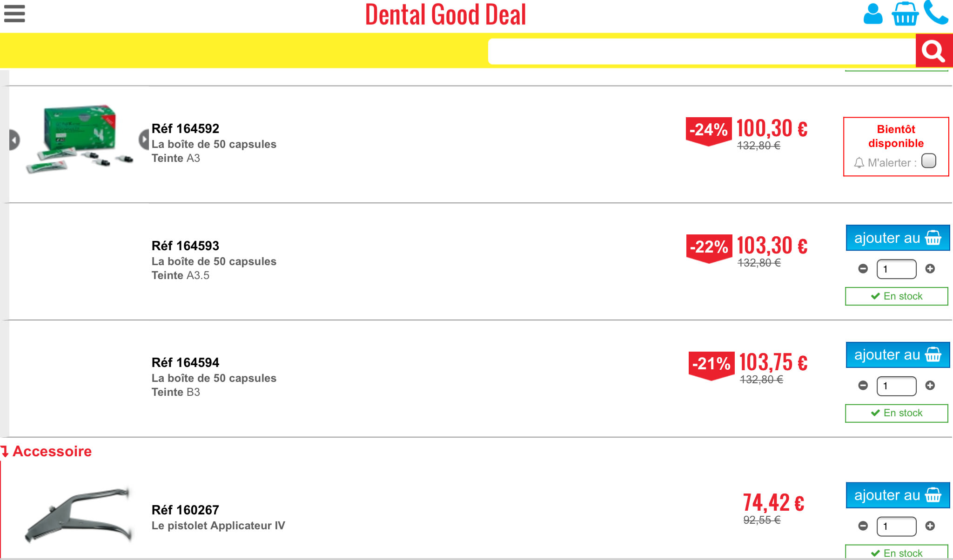The image size is (953, 560).
Task: Increase quantity for Réf 164593
Action: pyautogui.click(x=930, y=269)
